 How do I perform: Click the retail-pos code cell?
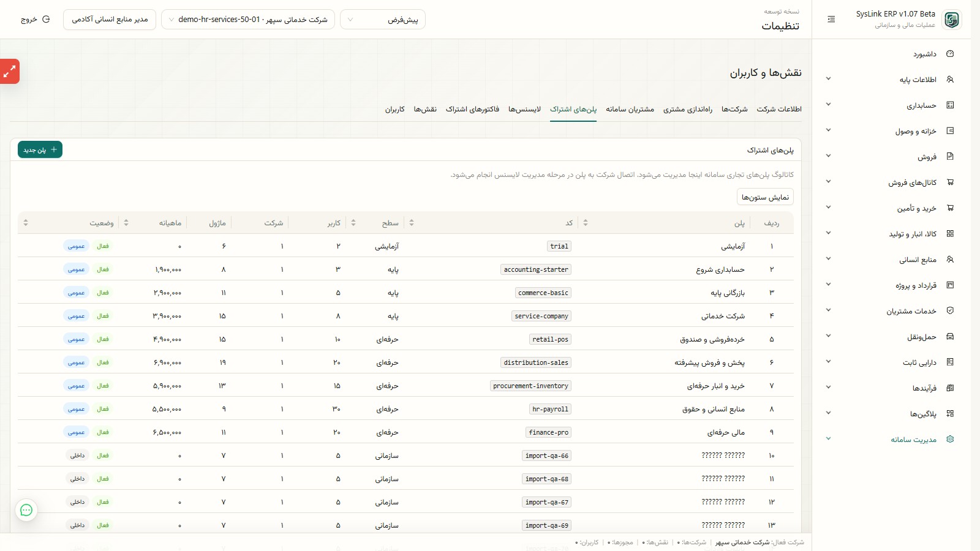tap(550, 339)
